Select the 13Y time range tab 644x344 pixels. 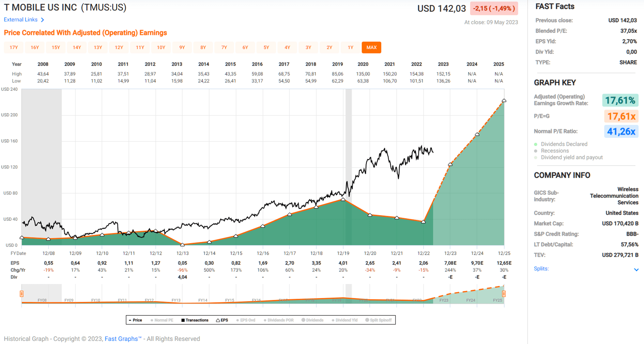[x=98, y=47]
